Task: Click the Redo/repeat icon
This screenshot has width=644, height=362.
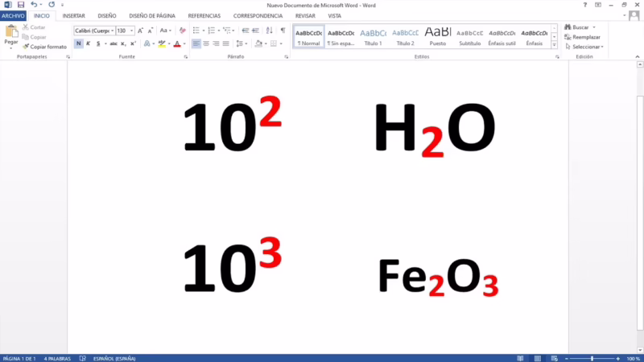Action: (52, 5)
